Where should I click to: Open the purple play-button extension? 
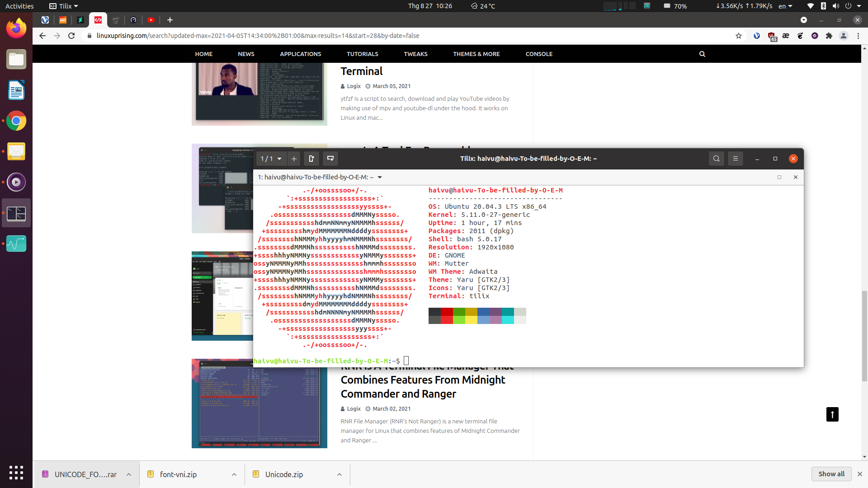click(x=815, y=36)
